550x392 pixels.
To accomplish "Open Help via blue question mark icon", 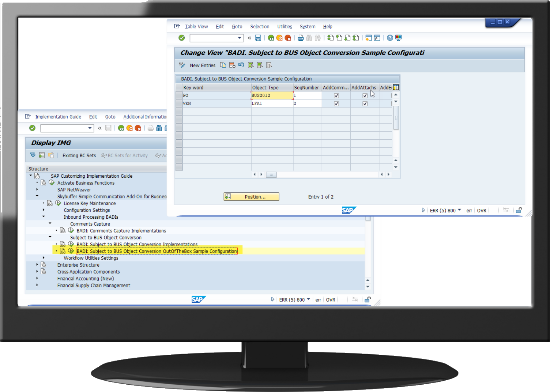I will click(390, 38).
